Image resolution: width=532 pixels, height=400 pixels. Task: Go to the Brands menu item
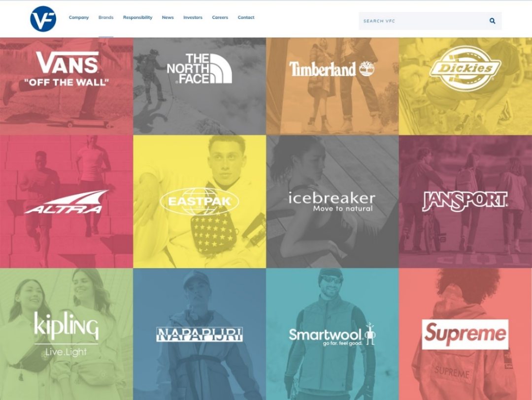(x=106, y=17)
